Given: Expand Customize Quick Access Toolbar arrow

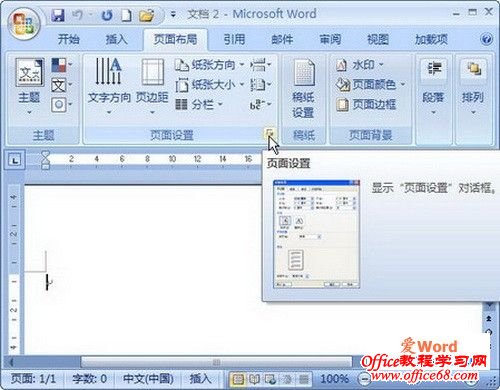Looking at the screenshot, I should [x=173, y=15].
